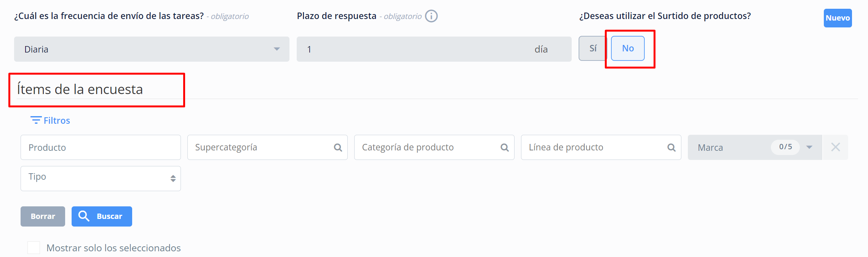The image size is (868, 257).
Task: Select No for Surtido de productos
Action: coord(628,48)
